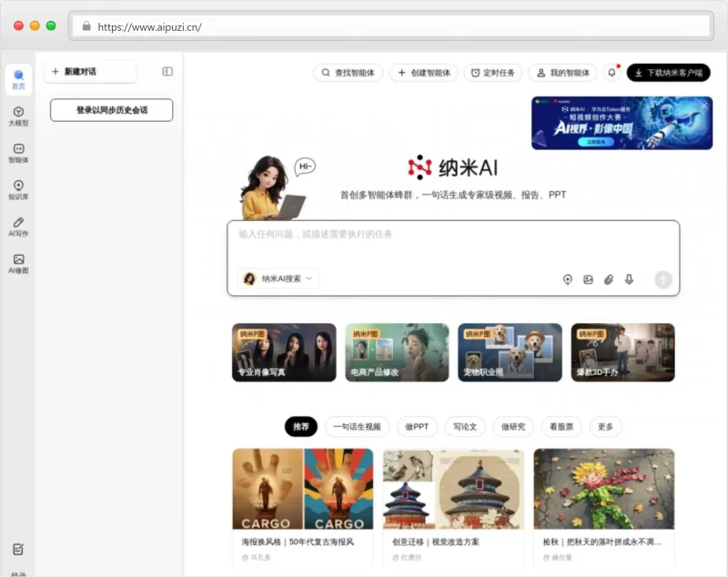The image size is (728, 577).
Task: Click the AI视界·影像中国 banner
Action: pos(622,123)
